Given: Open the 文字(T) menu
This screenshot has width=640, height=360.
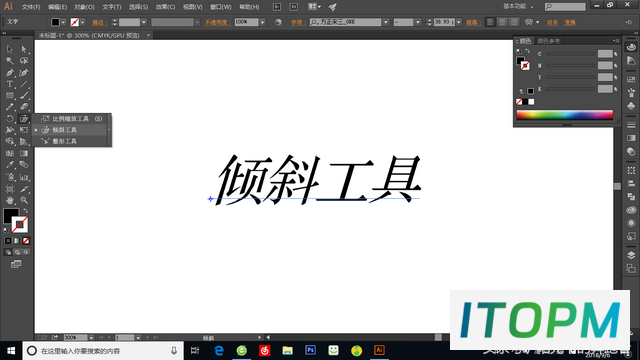Looking at the screenshot, I should [x=111, y=7].
